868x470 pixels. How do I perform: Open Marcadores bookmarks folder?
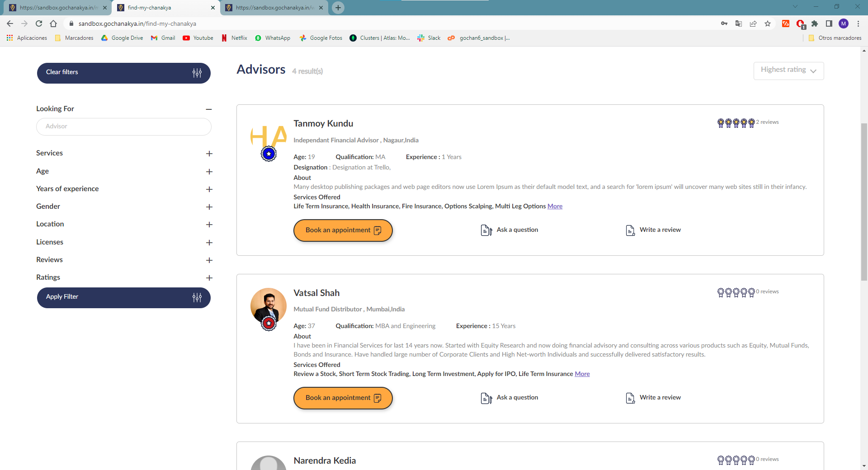(74, 38)
